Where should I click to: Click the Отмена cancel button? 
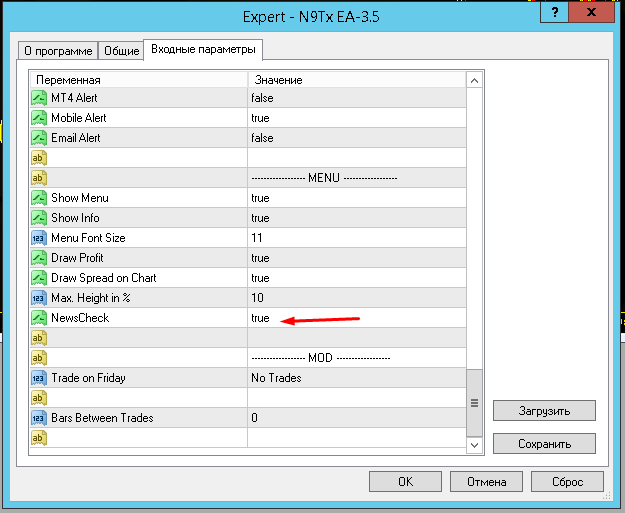486,482
